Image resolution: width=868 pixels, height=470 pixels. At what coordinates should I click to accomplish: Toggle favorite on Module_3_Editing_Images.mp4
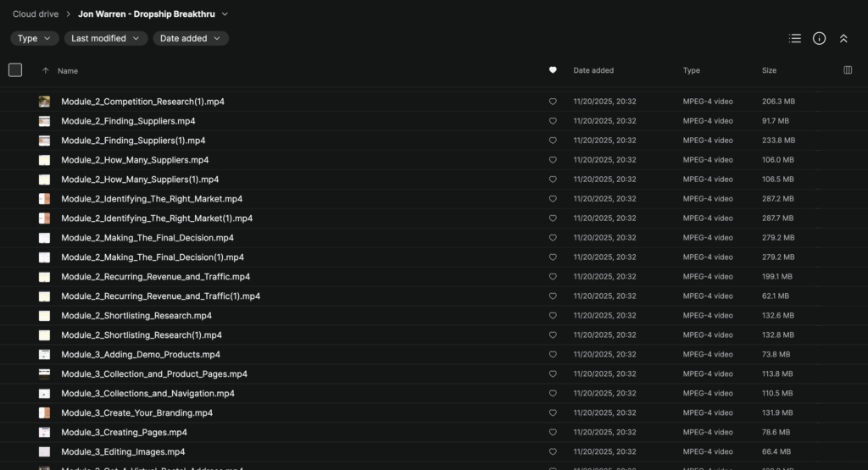[x=553, y=452]
